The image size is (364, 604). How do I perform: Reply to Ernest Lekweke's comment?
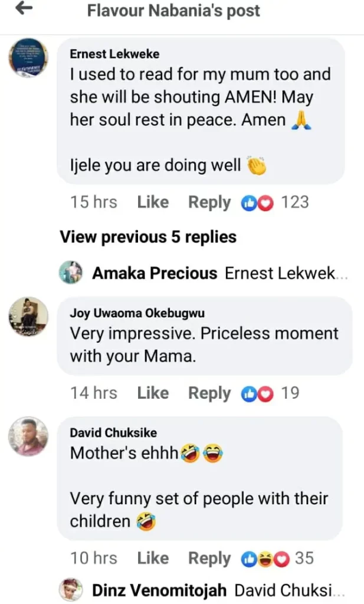click(209, 202)
